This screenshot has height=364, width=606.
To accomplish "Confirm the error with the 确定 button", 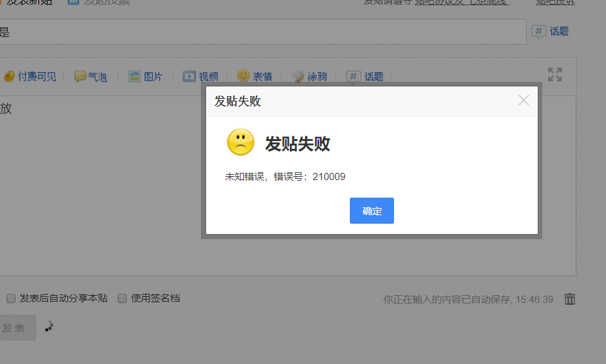I will coord(372,211).
